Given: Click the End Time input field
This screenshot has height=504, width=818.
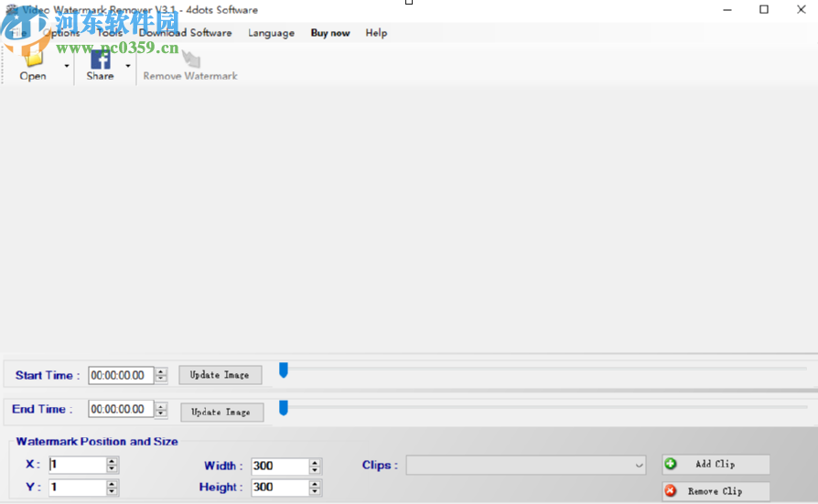Looking at the screenshot, I should [121, 409].
